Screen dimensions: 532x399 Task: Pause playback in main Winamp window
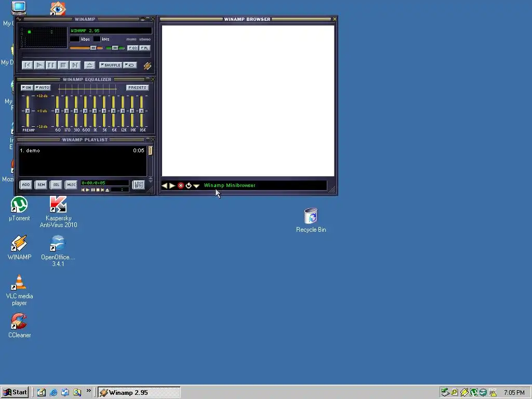pos(51,65)
